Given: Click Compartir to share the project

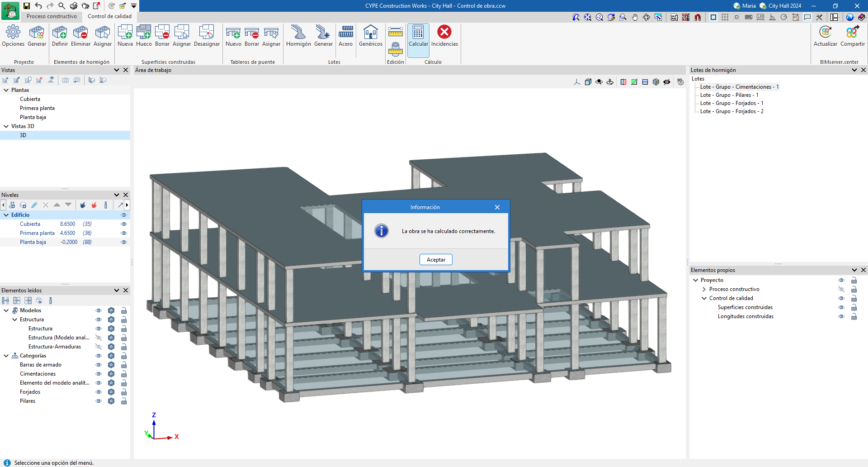Looking at the screenshot, I should click(852, 33).
